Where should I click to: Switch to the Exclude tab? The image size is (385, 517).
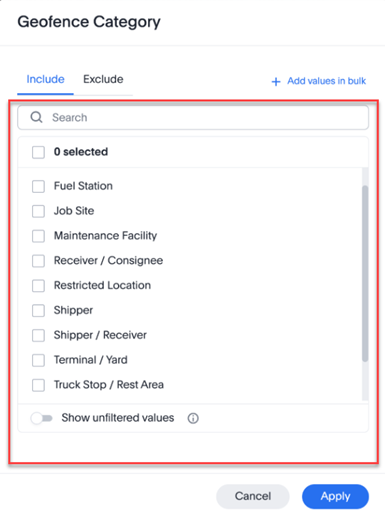tap(103, 79)
